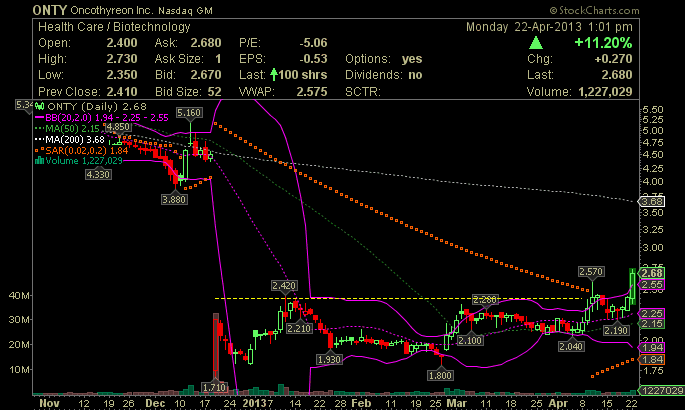685x410 pixels.
Task: Click the 2.040 low price label
Action: click(x=571, y=347)
